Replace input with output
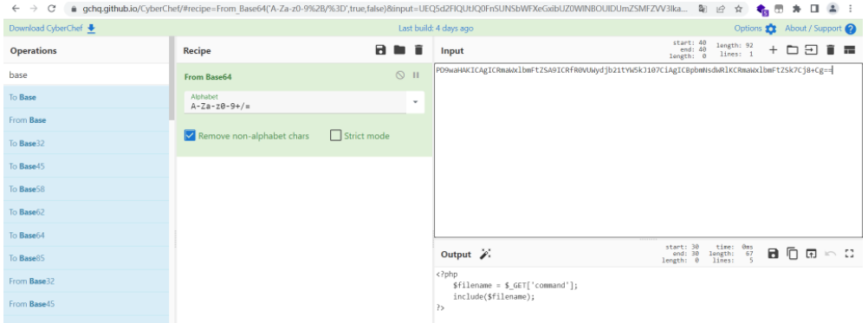Image resolution: width=868 pixels, height=323 pixels. (x=811, y=254)
